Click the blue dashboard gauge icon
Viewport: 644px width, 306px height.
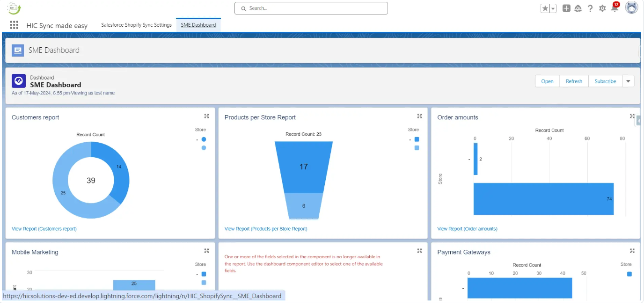point(19,81)
